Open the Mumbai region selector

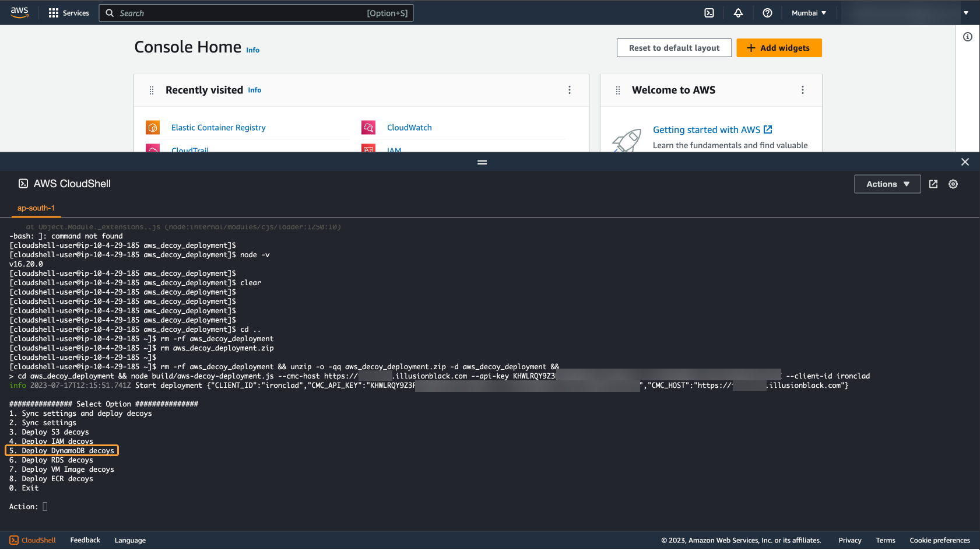[x=809, y=12]
